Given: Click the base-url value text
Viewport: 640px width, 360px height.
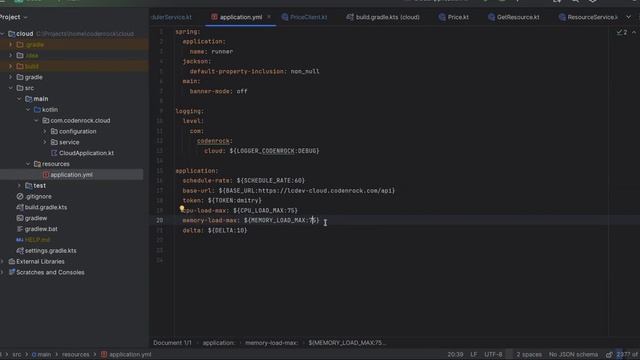Looking at the screenshot, I should pyautogui.click(x=307, y=191).
